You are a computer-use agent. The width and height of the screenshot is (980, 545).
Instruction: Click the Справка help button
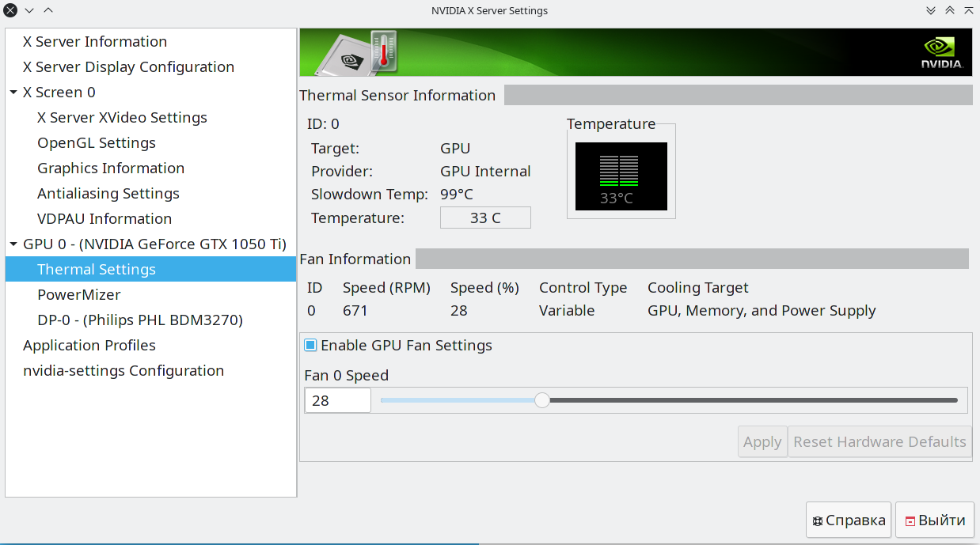[x=849, y=520]
